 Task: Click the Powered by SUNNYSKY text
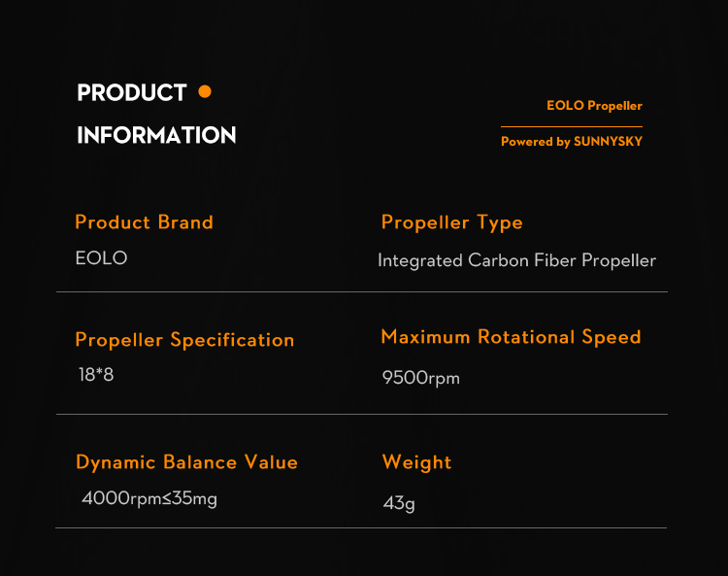[572, 142]
